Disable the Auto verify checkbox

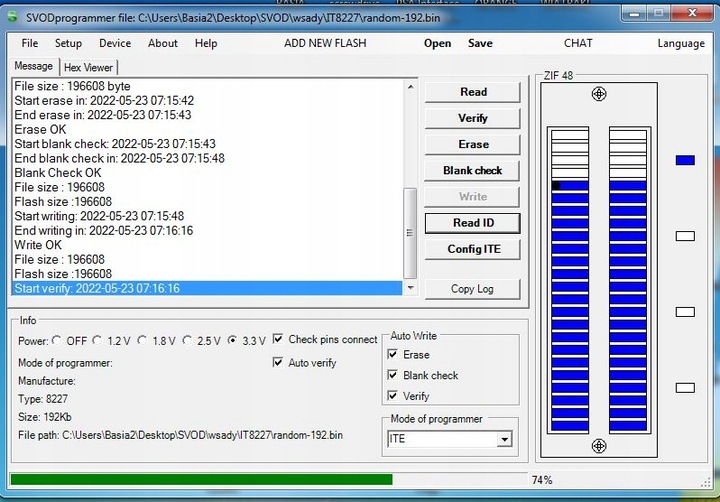[278, 363]
